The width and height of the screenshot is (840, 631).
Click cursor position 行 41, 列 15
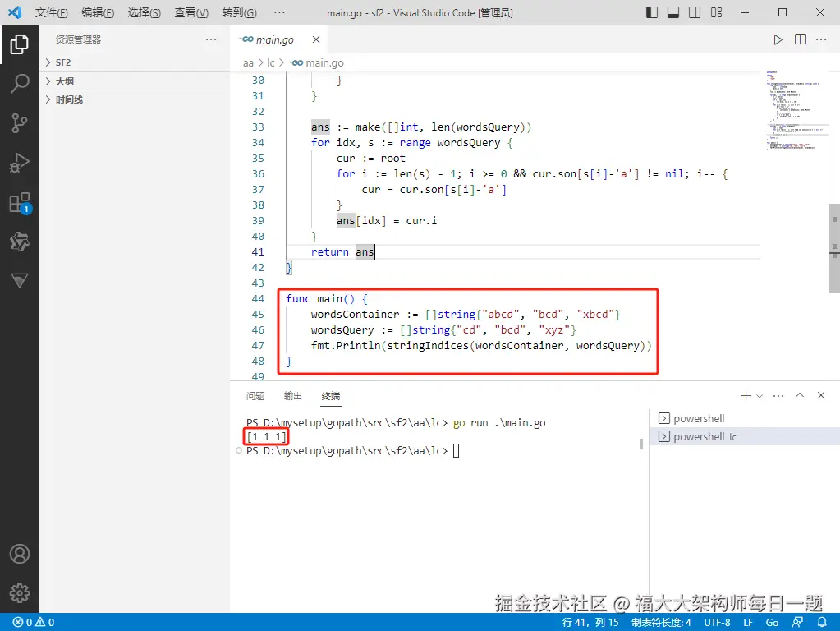point(590,623)
